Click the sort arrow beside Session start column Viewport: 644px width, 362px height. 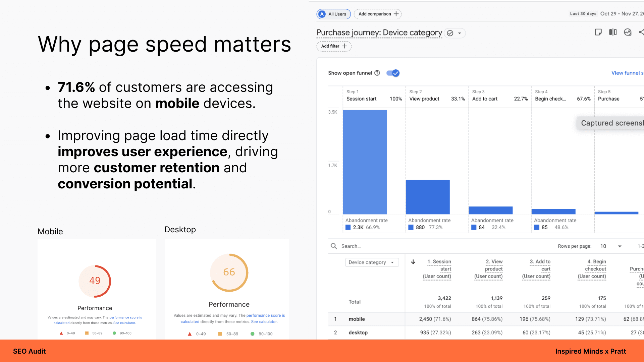coord(413,262)
